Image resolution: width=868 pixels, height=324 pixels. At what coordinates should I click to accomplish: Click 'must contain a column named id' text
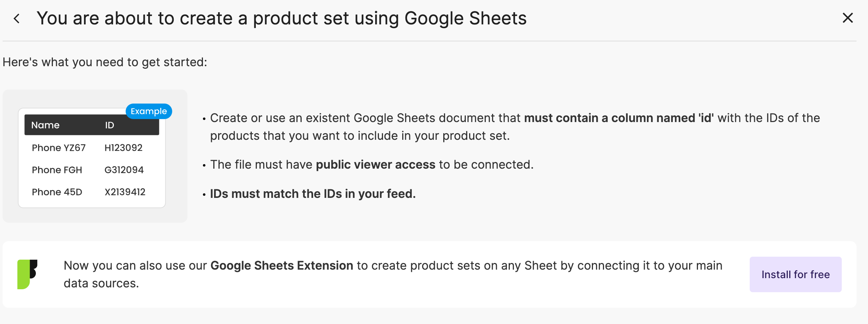[619, 118]
